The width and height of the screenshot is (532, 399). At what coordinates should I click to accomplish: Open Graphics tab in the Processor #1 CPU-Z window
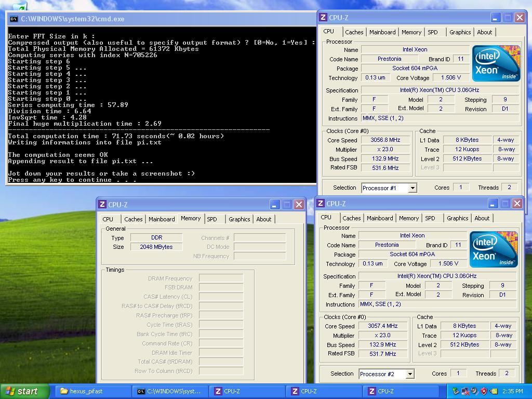[460, 32]
